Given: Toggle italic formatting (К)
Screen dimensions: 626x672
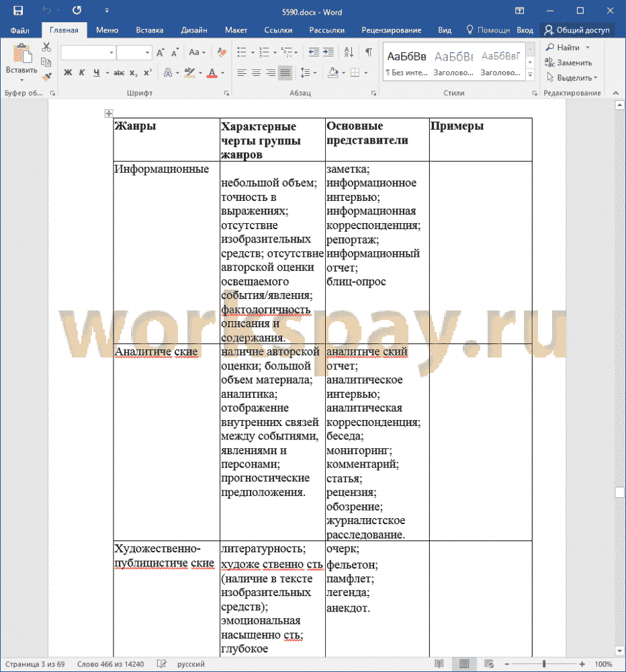Looking at the screenshot, I should [82, 73].
